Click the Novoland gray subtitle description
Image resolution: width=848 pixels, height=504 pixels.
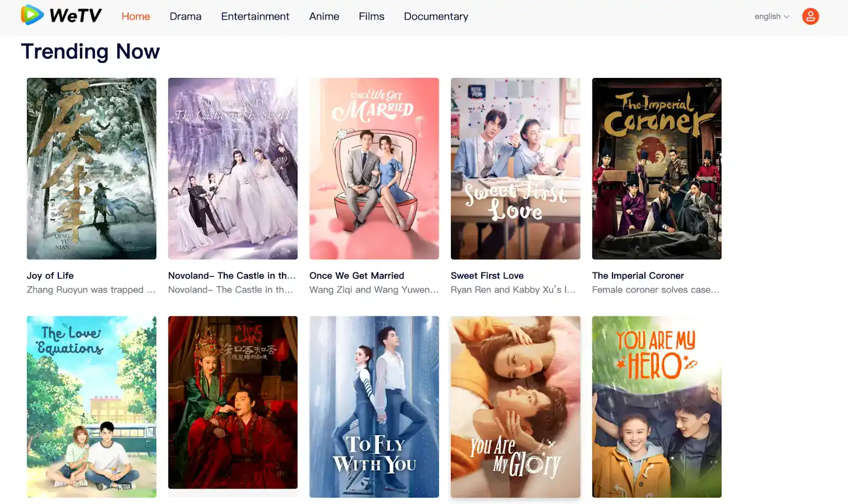click(231, 290)
